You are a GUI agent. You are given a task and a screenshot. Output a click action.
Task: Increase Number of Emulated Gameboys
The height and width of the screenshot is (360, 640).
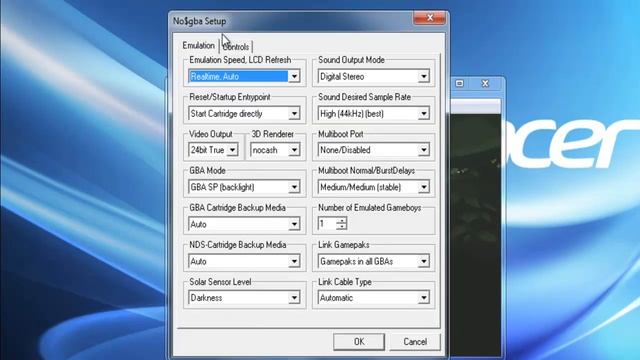click(x=342, y=220)
